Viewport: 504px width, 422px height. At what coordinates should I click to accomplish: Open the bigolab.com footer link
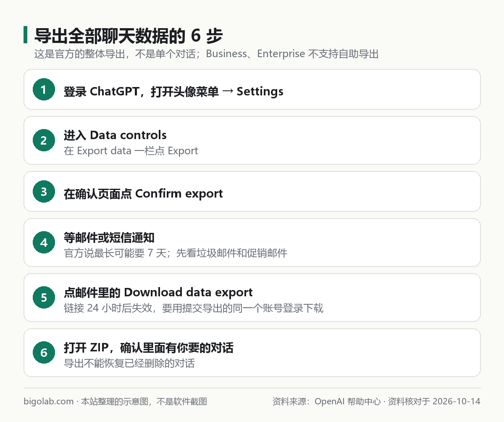[49, 401]
